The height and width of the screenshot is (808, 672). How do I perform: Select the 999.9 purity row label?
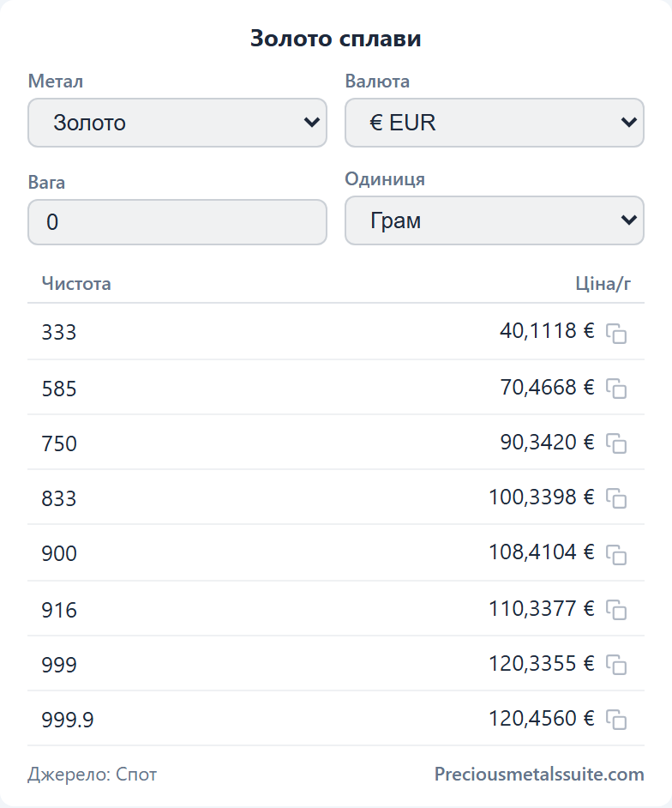pos(68,720)
